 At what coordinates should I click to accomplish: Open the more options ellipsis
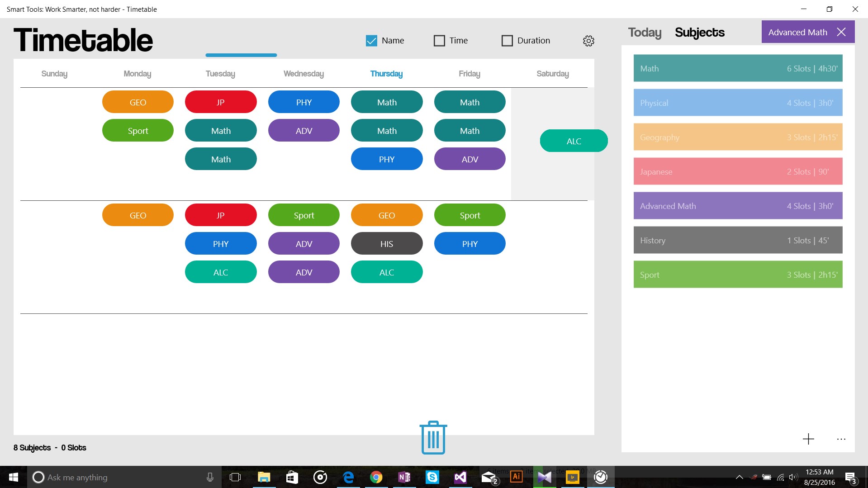840,439
